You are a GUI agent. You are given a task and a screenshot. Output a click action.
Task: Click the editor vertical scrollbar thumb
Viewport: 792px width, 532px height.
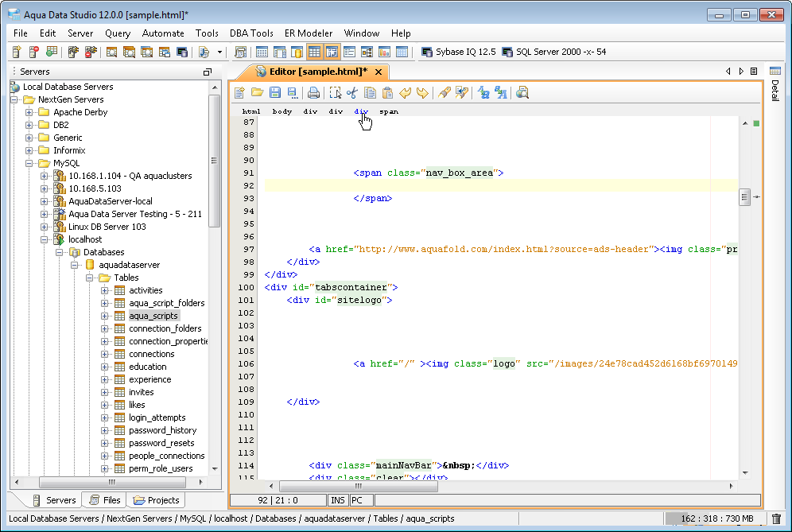click(x=744, y=197)
